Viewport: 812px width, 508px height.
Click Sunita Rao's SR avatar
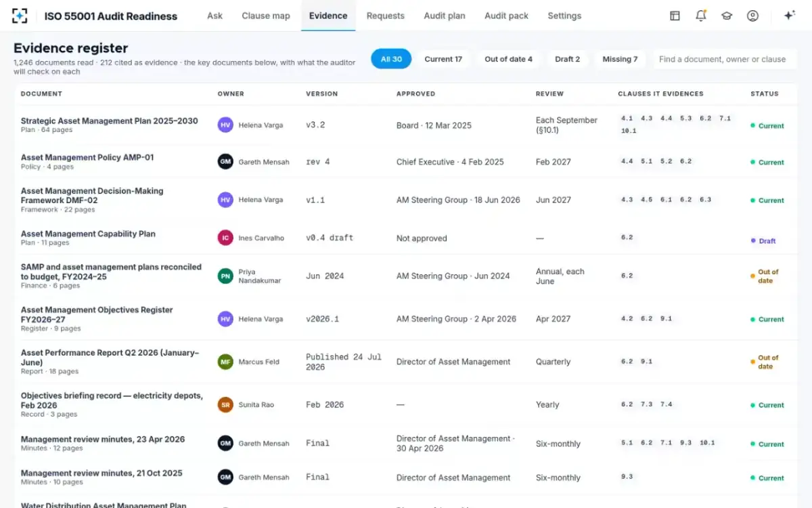225,404
